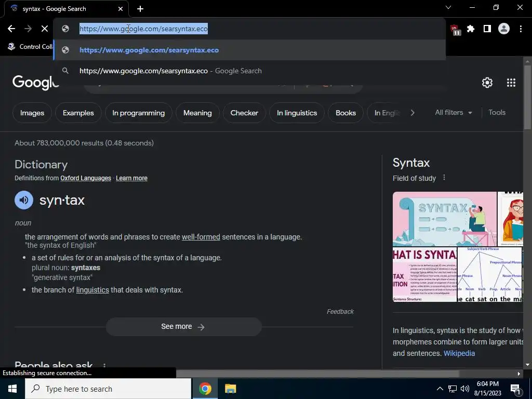Open the Extensions puzzle icon
Viewport: 532px width, 399px height.
tap(471, 29)
